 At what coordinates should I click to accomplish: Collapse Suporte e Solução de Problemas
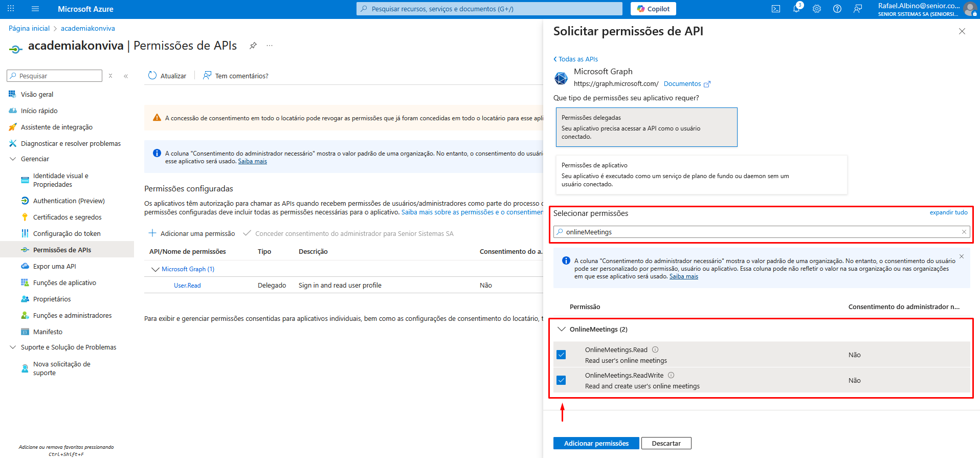tap(13, 347)
